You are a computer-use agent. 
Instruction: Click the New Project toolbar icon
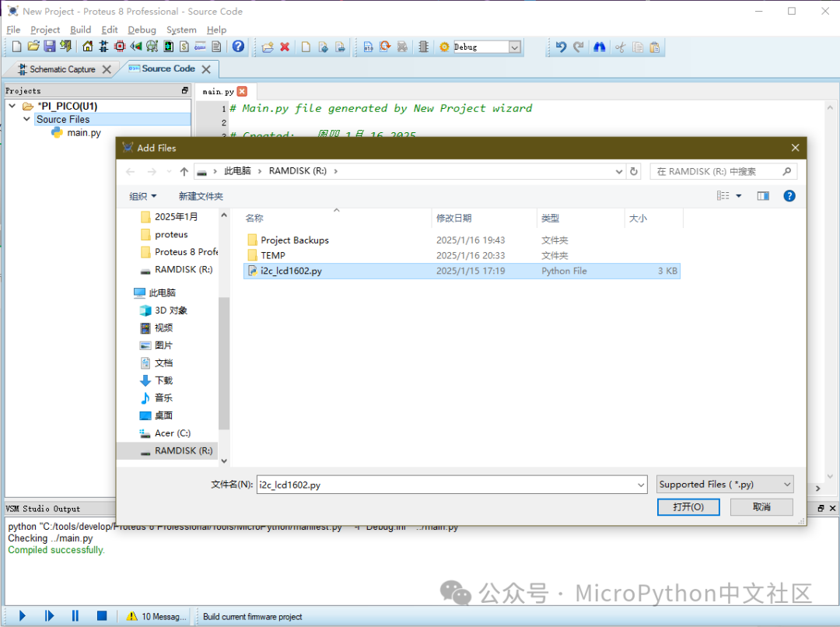(x=16, y=47)
